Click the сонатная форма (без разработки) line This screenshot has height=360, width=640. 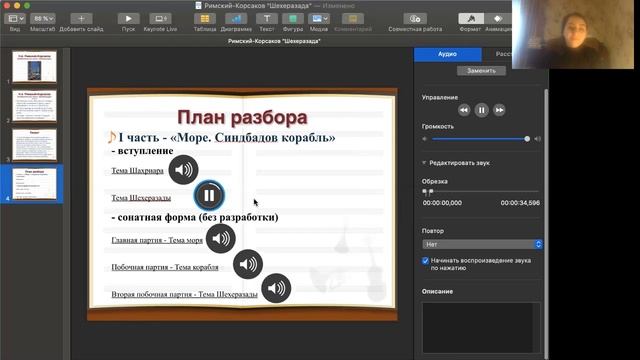(x=195, y=217)
